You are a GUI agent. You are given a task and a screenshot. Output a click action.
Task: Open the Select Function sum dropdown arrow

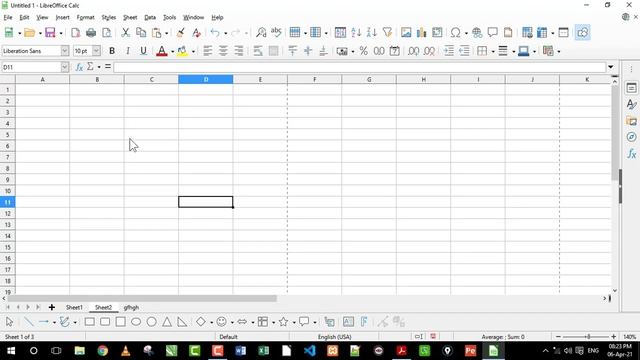coord(99,67)
